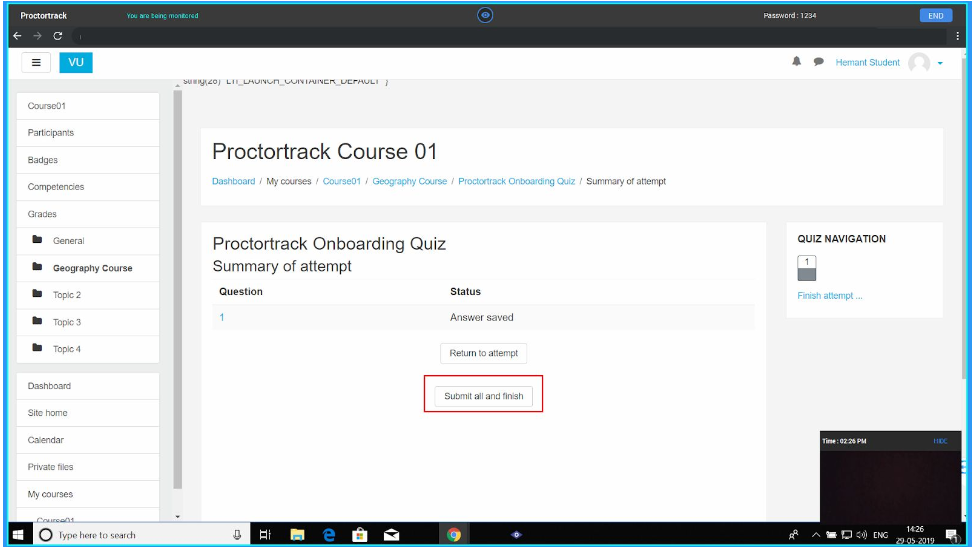The width and height of the screenshot is (977, 552).
Task: Click Dashboard breadcrumb link
Action: point(234,181)
